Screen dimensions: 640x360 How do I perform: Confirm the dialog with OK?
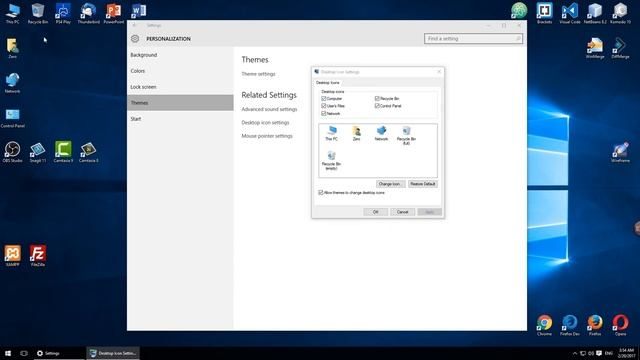pyautogui.click(x=376, y=212)
